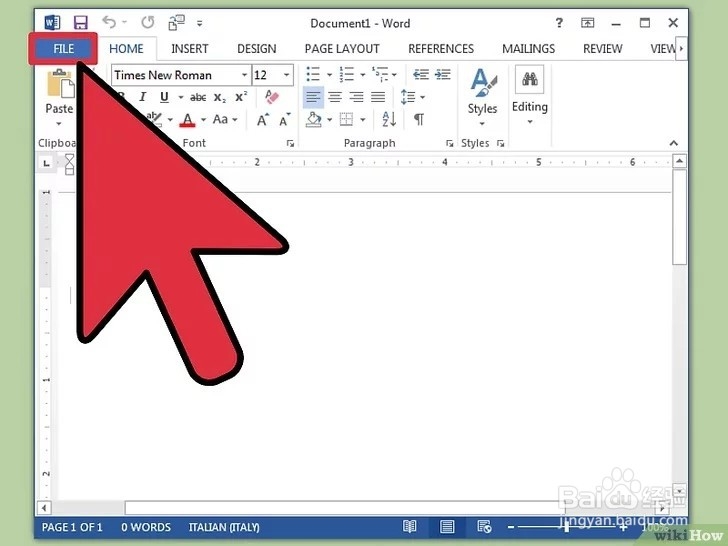Toggle Italic formatting
The height and width of the screenshot is (546, 728).
[x=143, y=97]
